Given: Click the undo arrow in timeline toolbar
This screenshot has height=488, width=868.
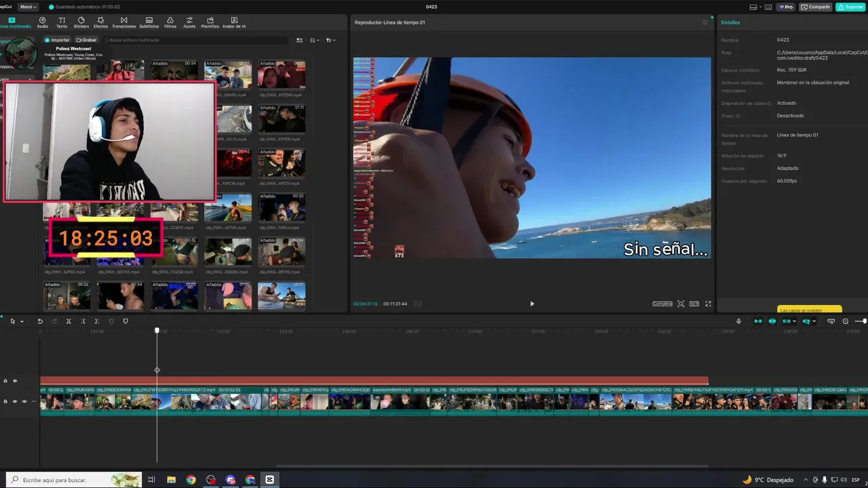Looking at the screenshot, I should (40, 321).
